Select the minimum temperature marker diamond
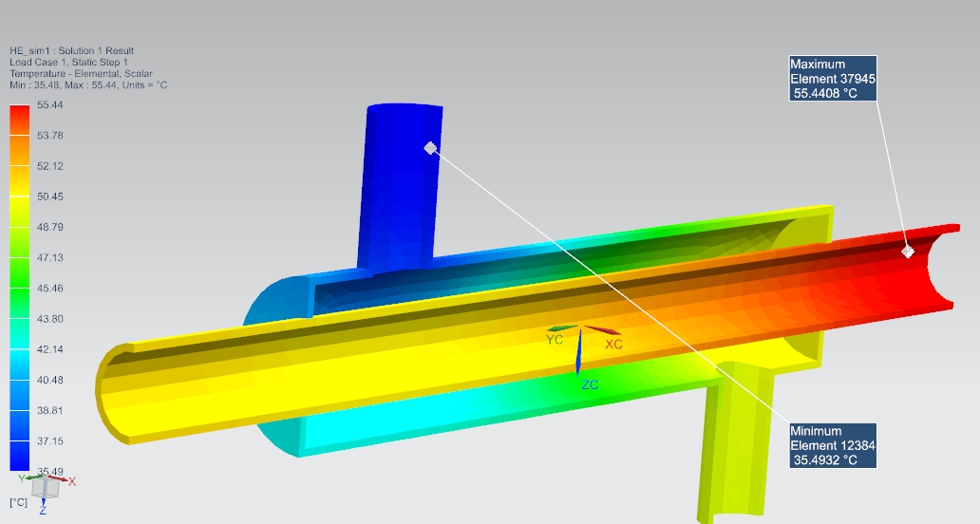The image size is (980, 524). click(x=430, y=148)
